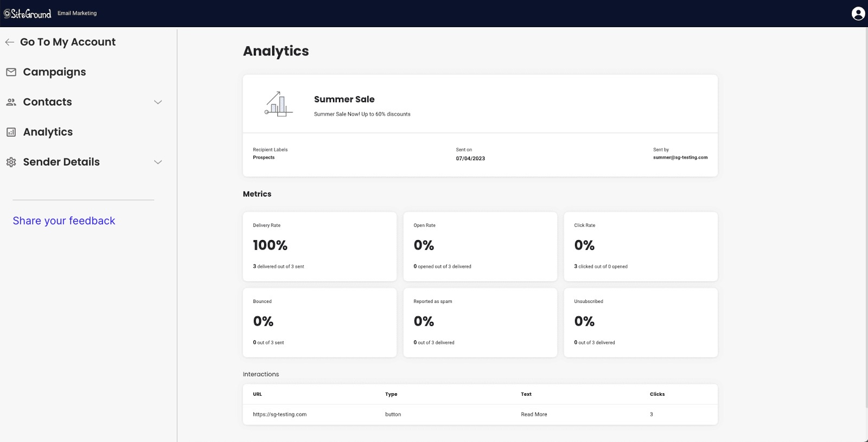
Task: Click the Bounced metric card
Action: [x=320, y=323]
